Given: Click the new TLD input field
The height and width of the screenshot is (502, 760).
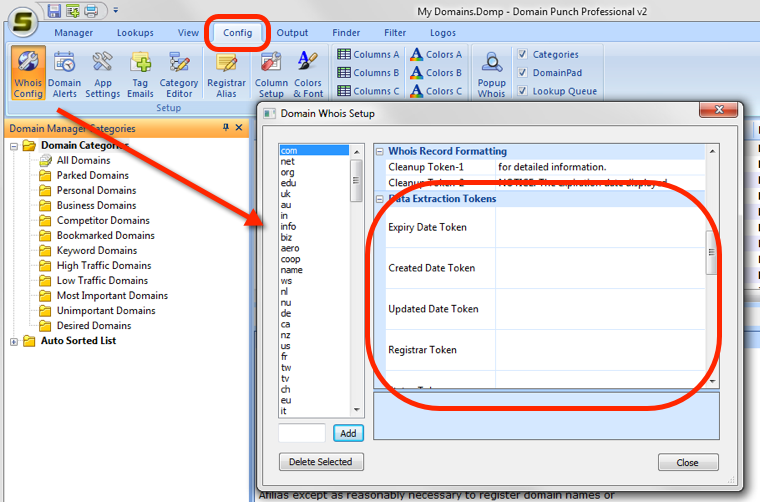Looking at the screenshot, I should click(302, 433).
